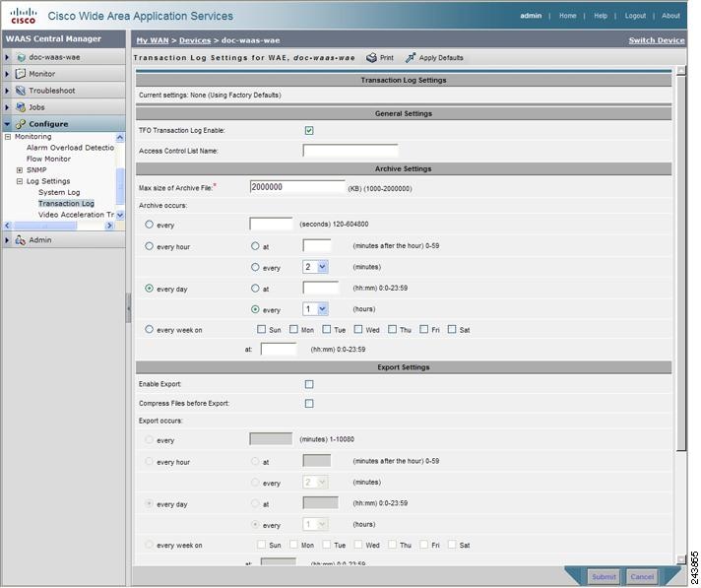Screen dimensions: 701x588
Task: Click the Monitor chart icon
Action: coord(21,74)
